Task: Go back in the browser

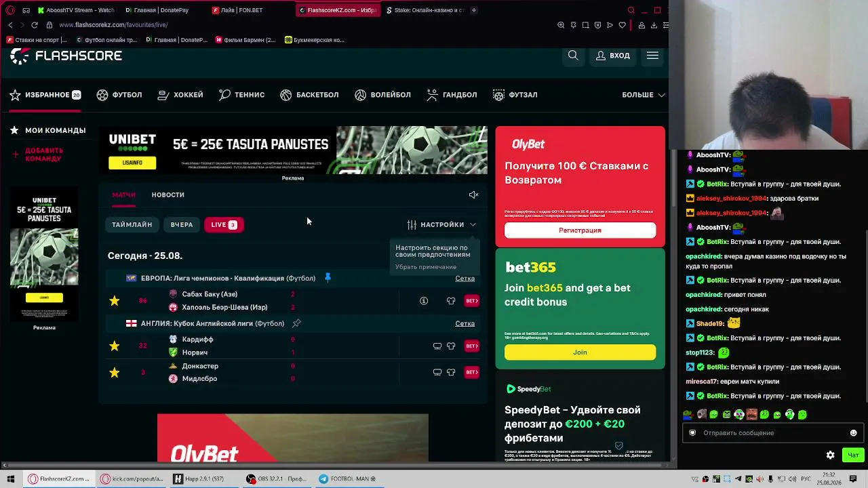Action: [x=10, y=25]
